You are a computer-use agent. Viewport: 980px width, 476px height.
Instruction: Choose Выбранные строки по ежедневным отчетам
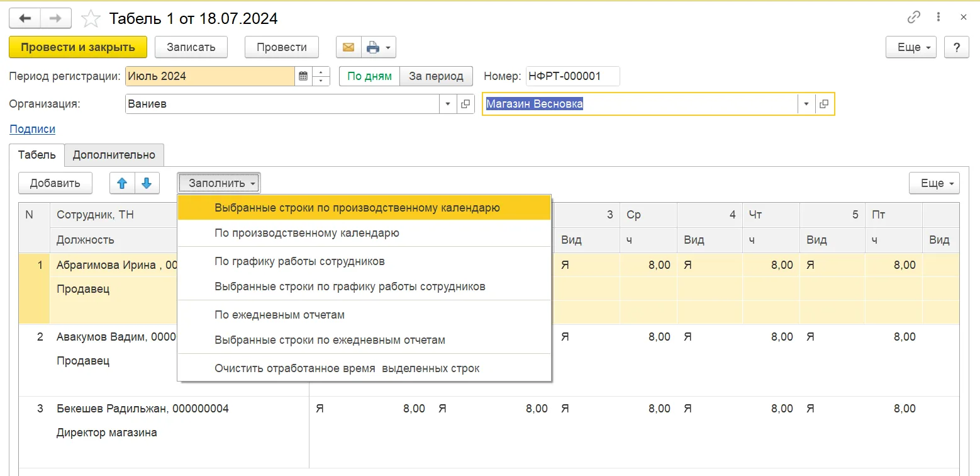[364, 340]
